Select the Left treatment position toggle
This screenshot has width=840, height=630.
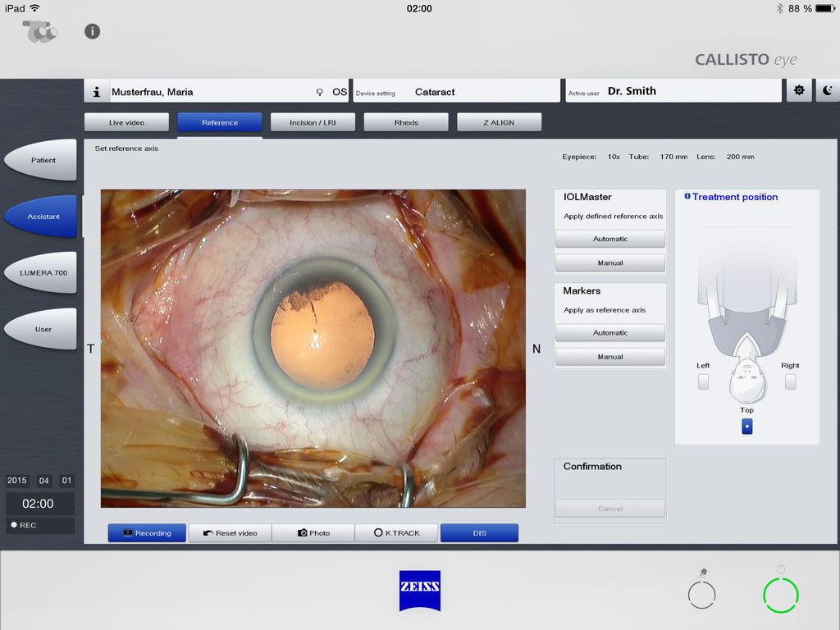pos(703,381)
